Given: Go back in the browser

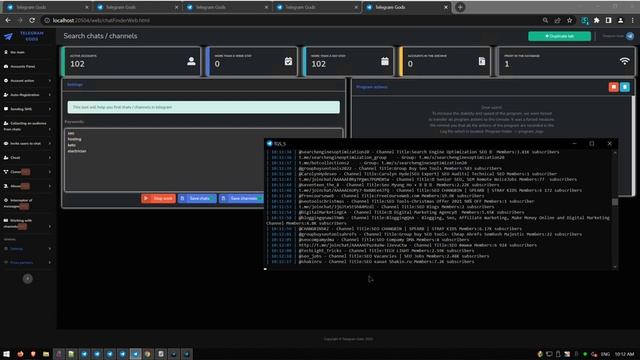Looking at the screenshot, I should click(8, 20).
